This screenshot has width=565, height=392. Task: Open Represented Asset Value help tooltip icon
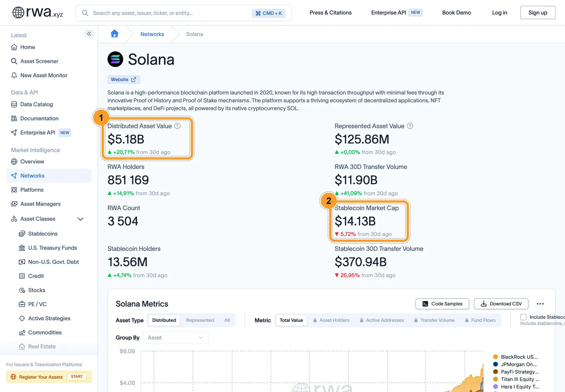point(410,126)
